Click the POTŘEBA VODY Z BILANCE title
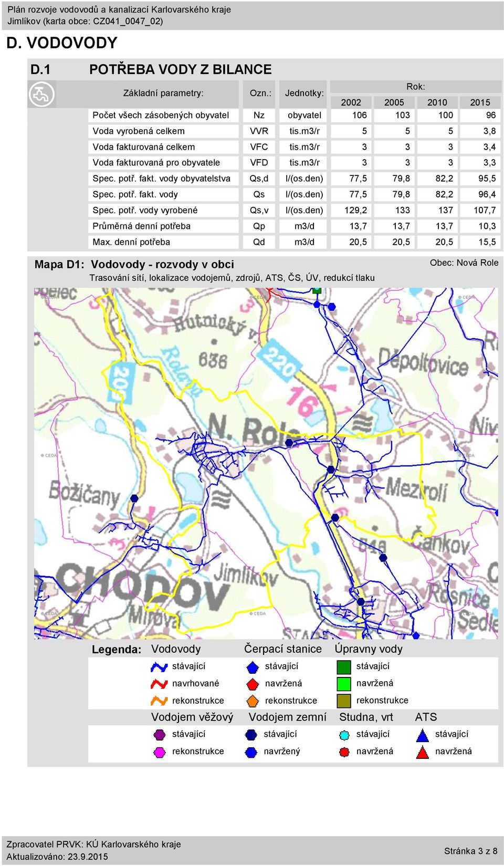The image size is (504, 866). point(181,69)
